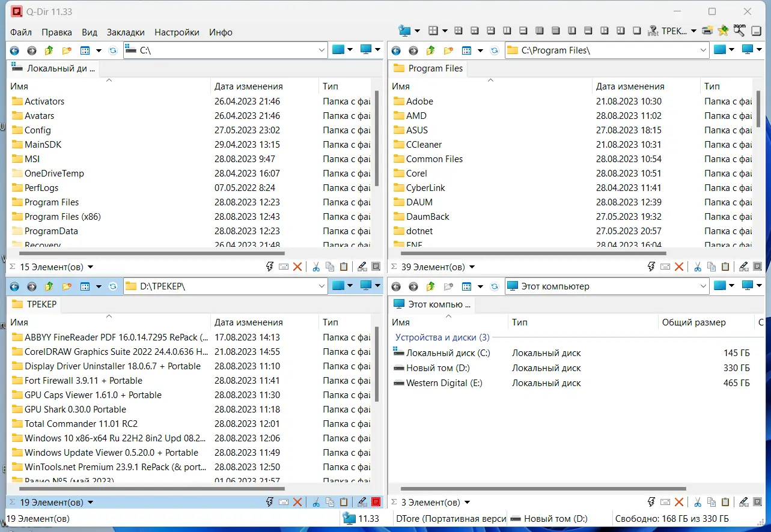Screen dimensions: 771x532
Task: Create new folder in the C:\ pane
Action: pos(67,51)
